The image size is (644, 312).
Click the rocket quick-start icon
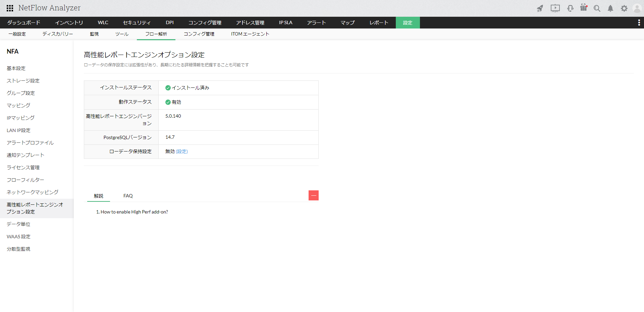[x=540, y=8]
